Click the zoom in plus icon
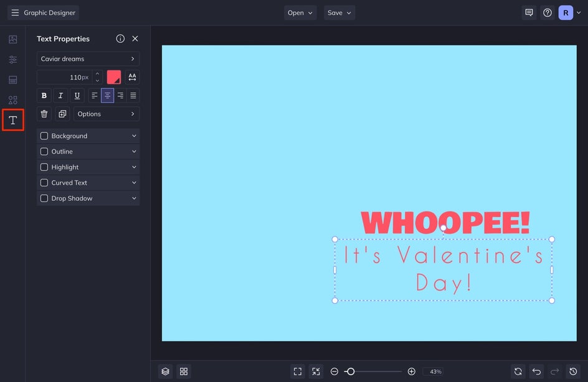This screenshot has width=588, height=382. click(x=411, y=371)
